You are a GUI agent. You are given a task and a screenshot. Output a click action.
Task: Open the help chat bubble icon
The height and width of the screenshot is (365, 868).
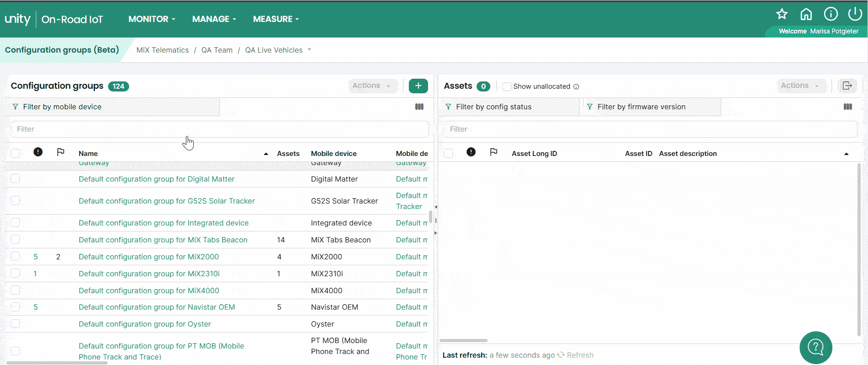click(x=815, y=347)
